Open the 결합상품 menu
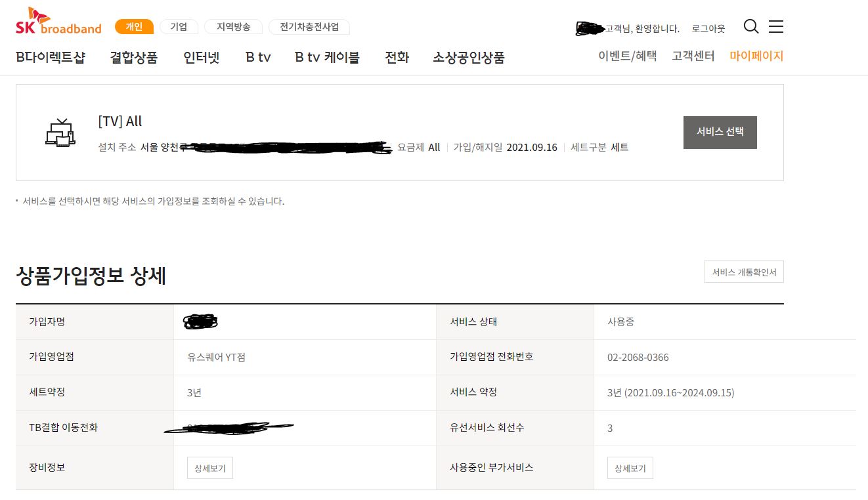Image resolution: width=868 pixels, height=500 pixels. coord(134,58)
